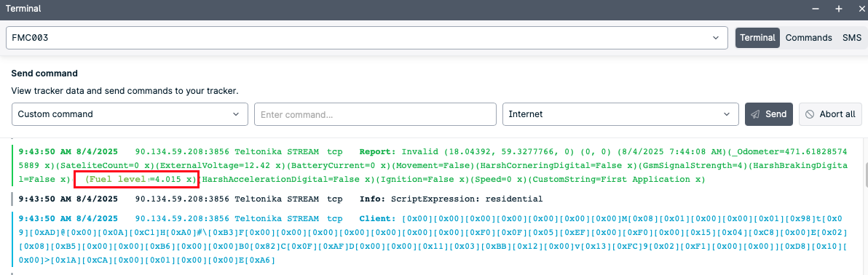Open the Internet channel dropdown
The image size is (868, 275).
click(620, 114)
